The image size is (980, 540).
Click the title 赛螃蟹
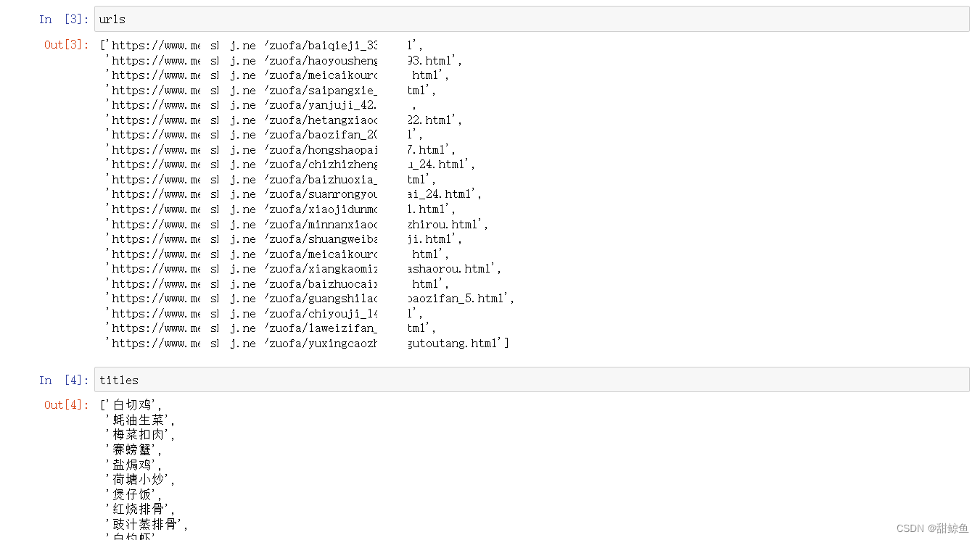pyautogui.click(x=133, y=449)
